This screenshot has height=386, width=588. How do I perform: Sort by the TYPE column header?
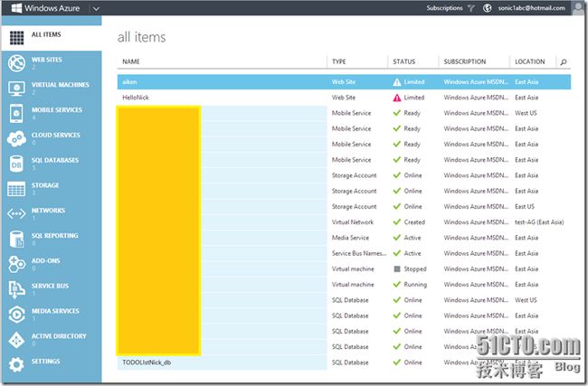click(338, 61)
